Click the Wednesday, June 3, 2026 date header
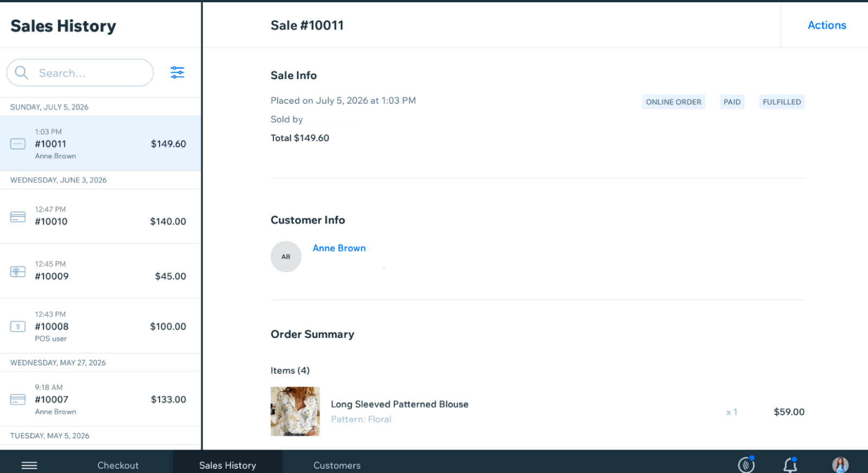This screenshot has height=473, width=868. (x=59, y=180)
